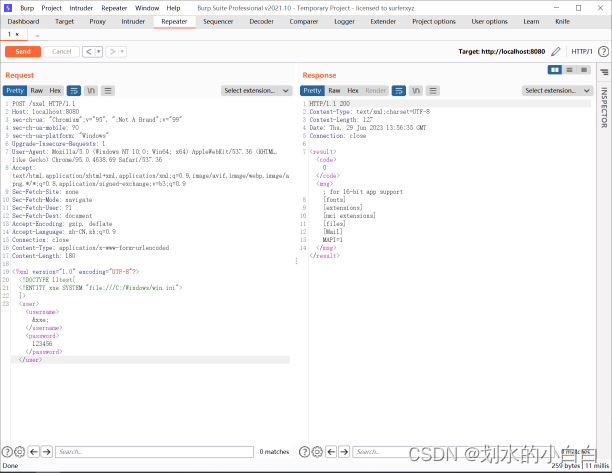Select the Request Pretty view
612x473 pixels.
pyautogui.click(x=15, y=91)
